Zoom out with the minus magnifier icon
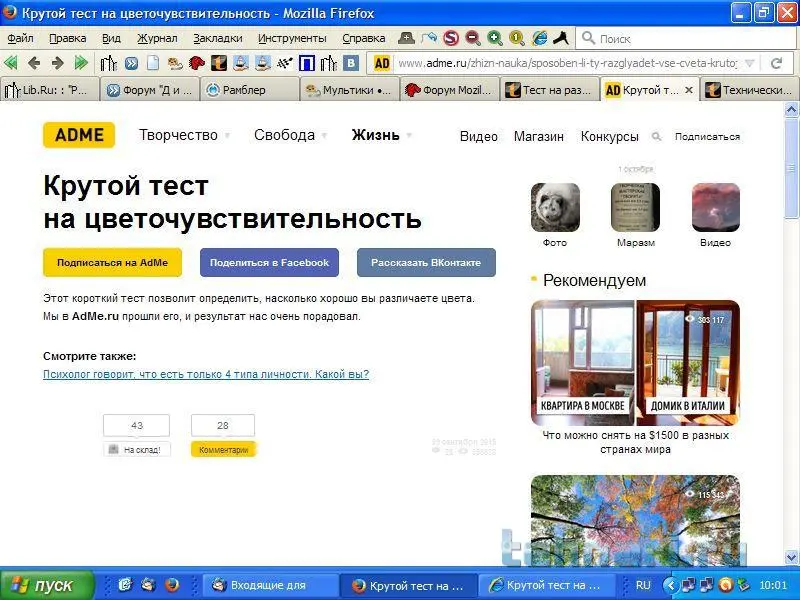This screenshot has width=800, height=600. [x=473, y=38]
